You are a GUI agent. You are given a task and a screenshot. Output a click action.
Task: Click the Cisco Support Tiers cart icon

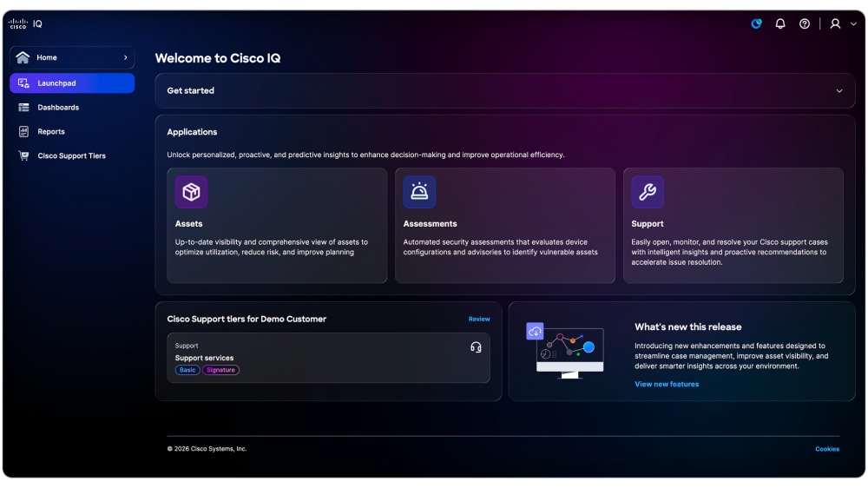click(23, 155)
